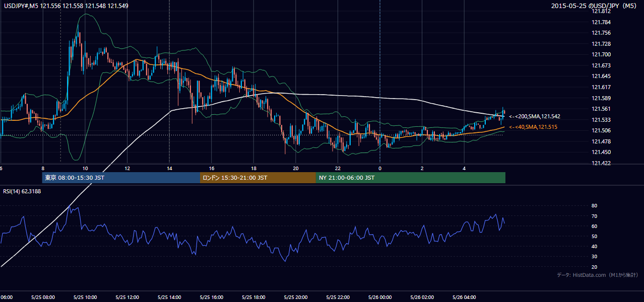This screenshot has width=644, height=302.
Task: Click the 5/25 14:00 time axis label
Action: click(x=169, y=297)
